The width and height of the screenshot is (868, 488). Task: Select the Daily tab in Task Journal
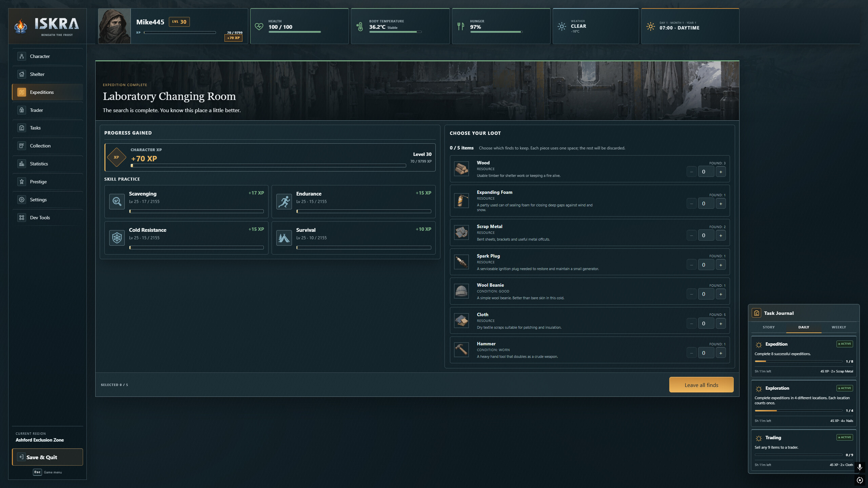tap(804, 327)
